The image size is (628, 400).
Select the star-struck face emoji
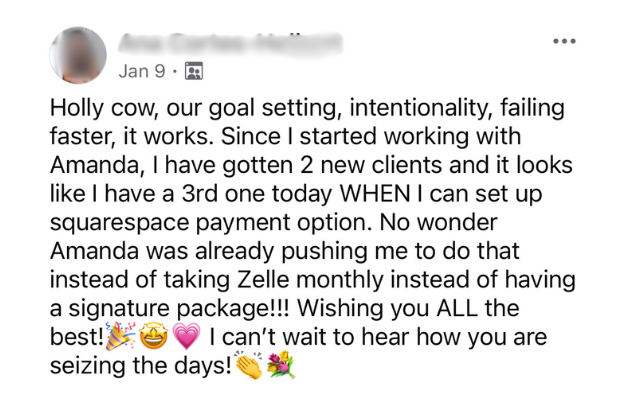(x=154, y=337)
